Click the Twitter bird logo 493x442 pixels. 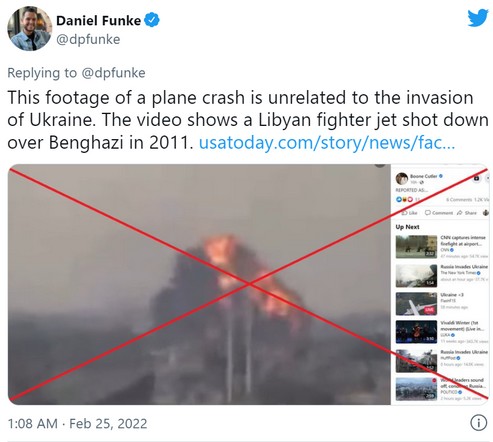click(x=478, y=18)
